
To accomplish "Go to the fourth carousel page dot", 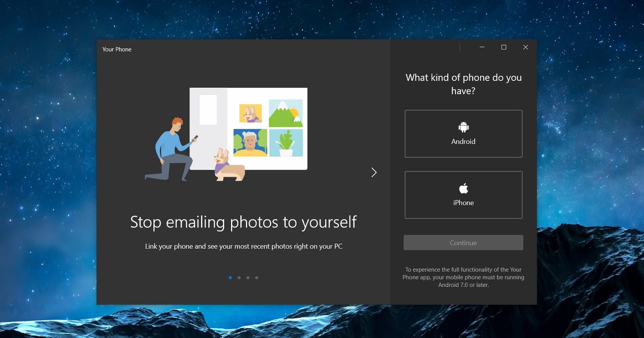I will coord(257,278).
